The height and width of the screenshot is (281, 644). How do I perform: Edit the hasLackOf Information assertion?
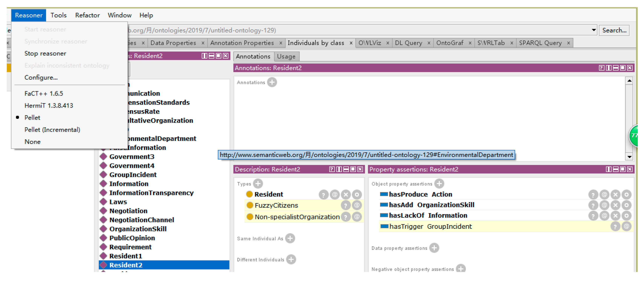point(626,215)
